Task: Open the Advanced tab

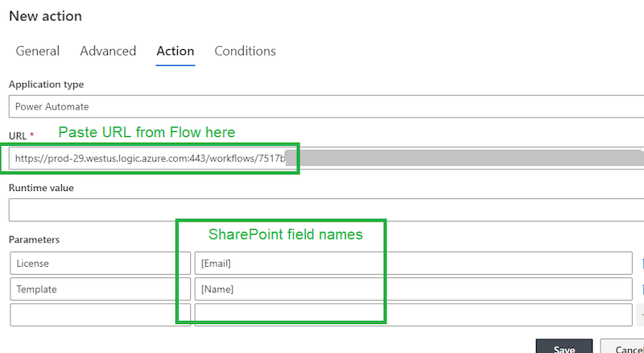Action: tap(108, 51)
